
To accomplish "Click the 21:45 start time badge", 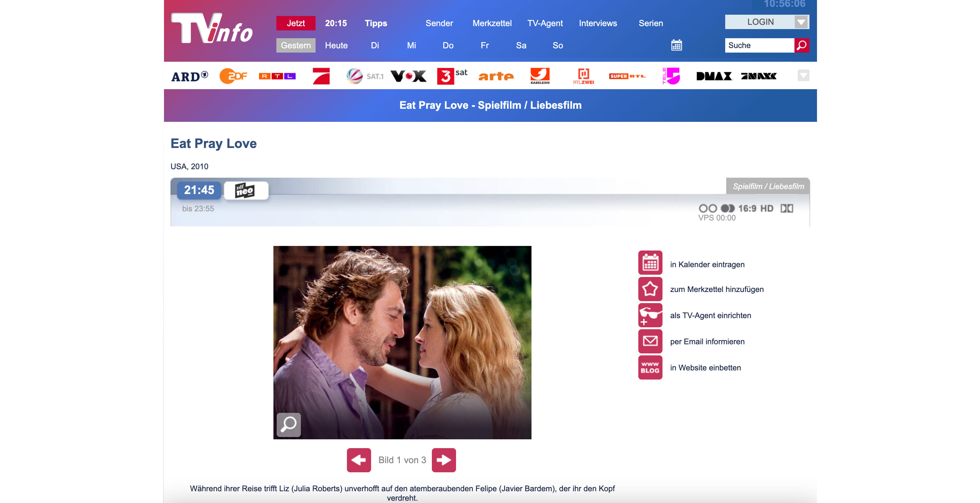I will (199, 190).
